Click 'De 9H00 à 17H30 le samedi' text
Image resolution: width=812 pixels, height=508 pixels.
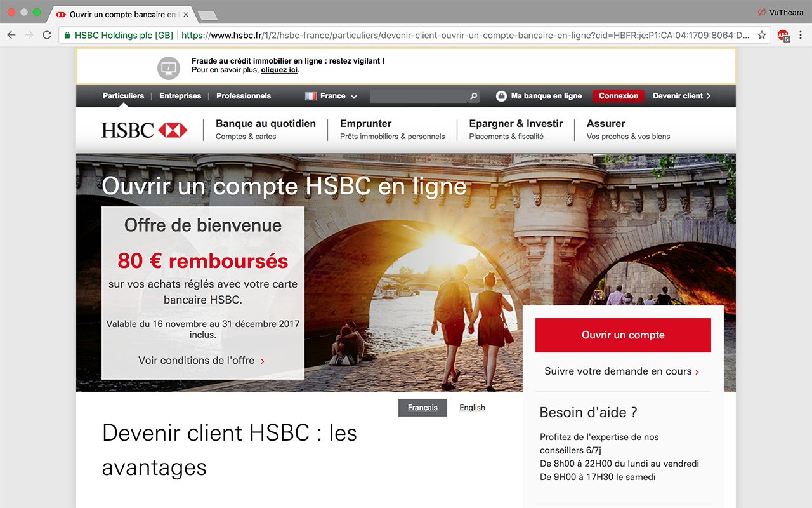pos(598,477)
